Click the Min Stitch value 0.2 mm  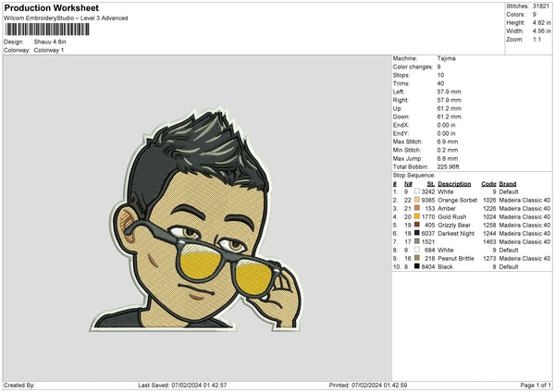pyautogui.click(x=448, y=150)
